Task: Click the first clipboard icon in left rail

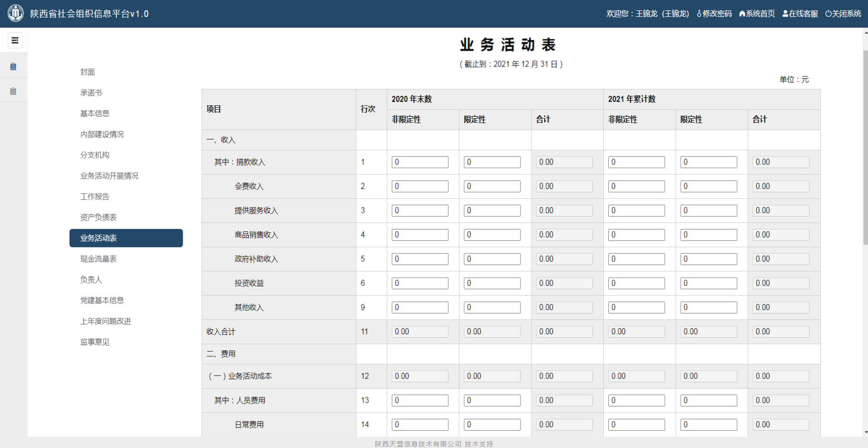Action: 13,67
